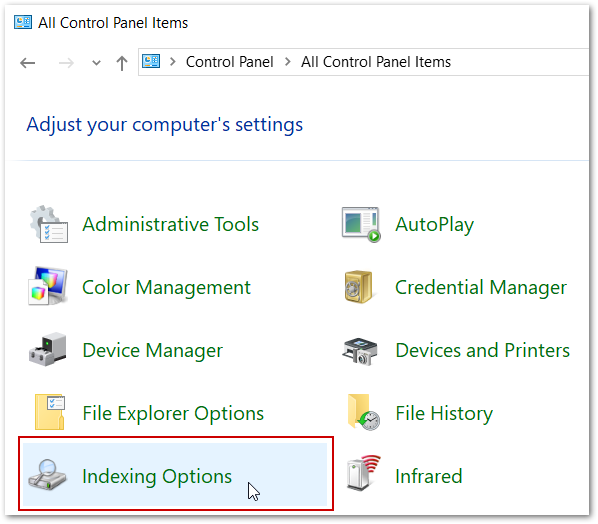Click the Adjust your computer's settings heading
This screenshot has height=524, width=598.
164,125
